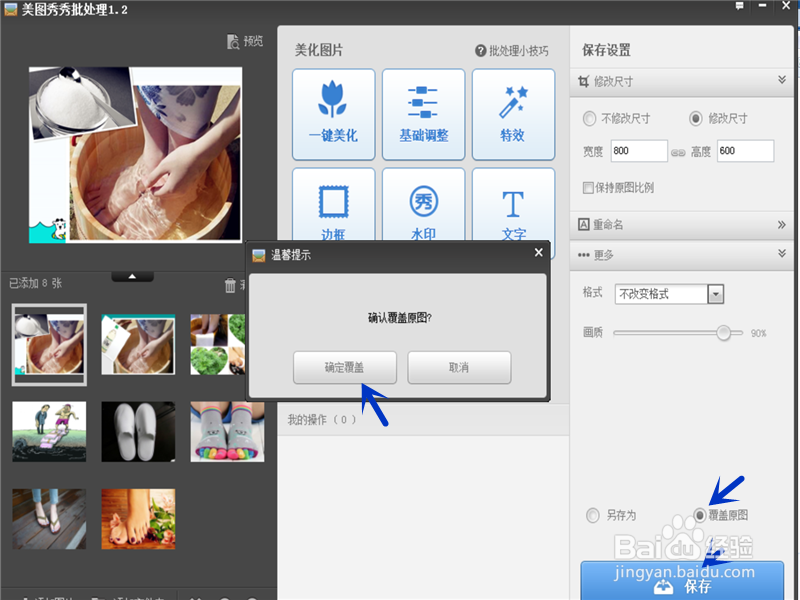Click the 预览 preview icon above the canvas
This screenshot has height=600, width=800.
coord(243,42)
